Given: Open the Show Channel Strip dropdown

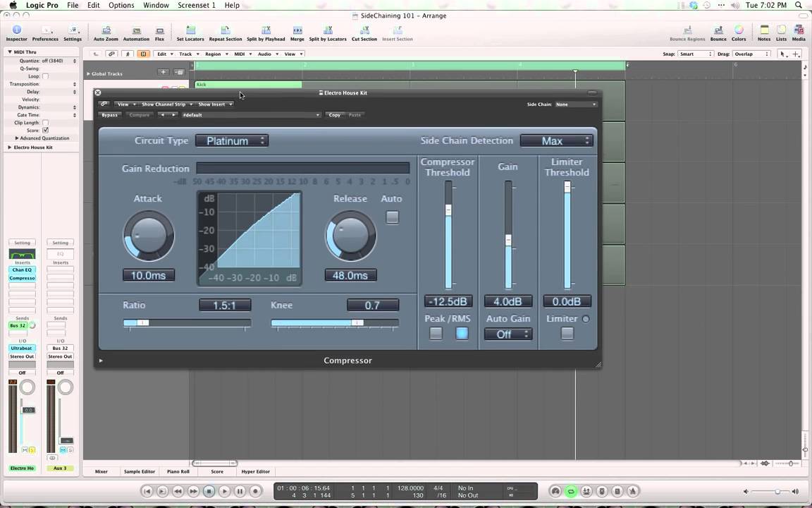Looking at the screenshot, I should point(167,104).
